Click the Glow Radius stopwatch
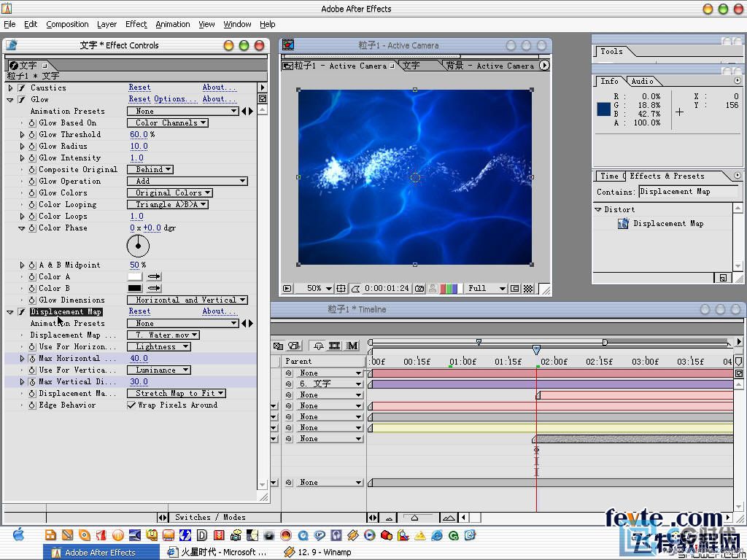This screenshot has width=747, height=560. (32, 146)
